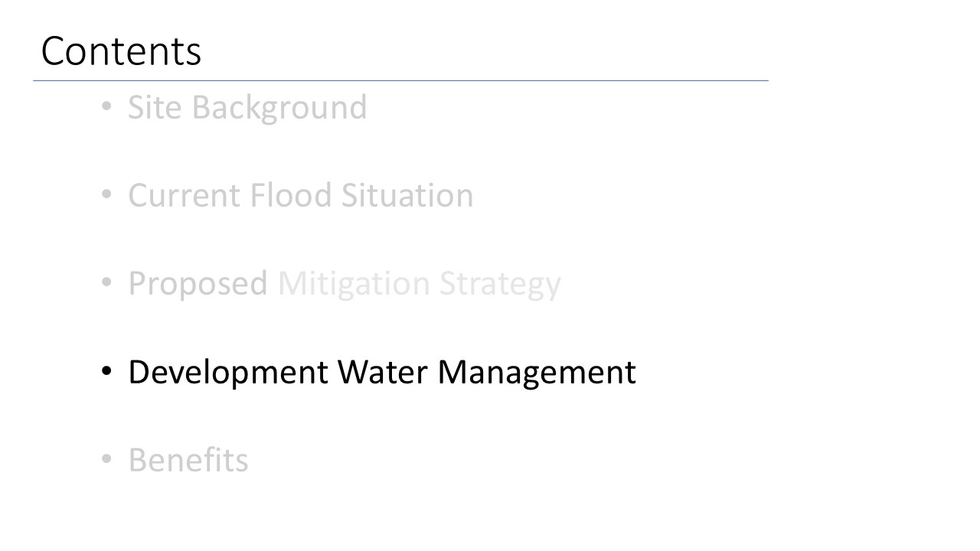Click the word Management
Viewport: 980px width, 551px height.
pyautogui.click(x=537, y=372)
